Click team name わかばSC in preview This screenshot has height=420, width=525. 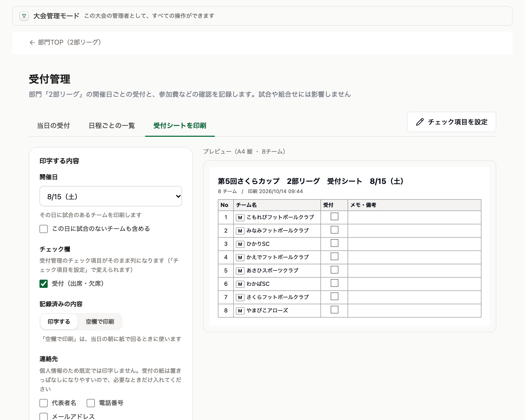[258, 284]
